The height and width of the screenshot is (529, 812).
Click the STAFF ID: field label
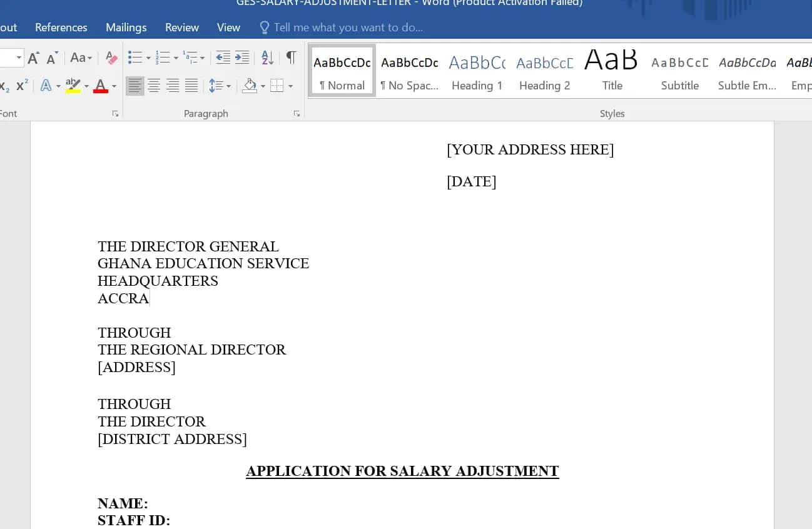(134, 520)
